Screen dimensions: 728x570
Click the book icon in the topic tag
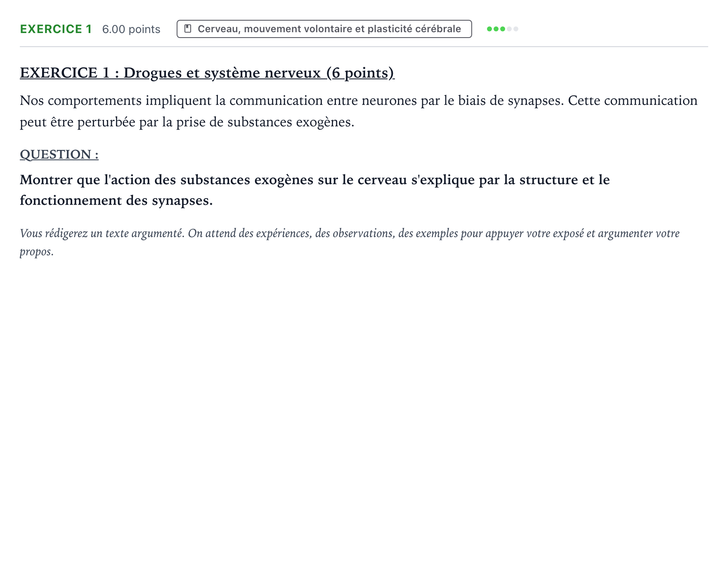(x=188, y=29)
